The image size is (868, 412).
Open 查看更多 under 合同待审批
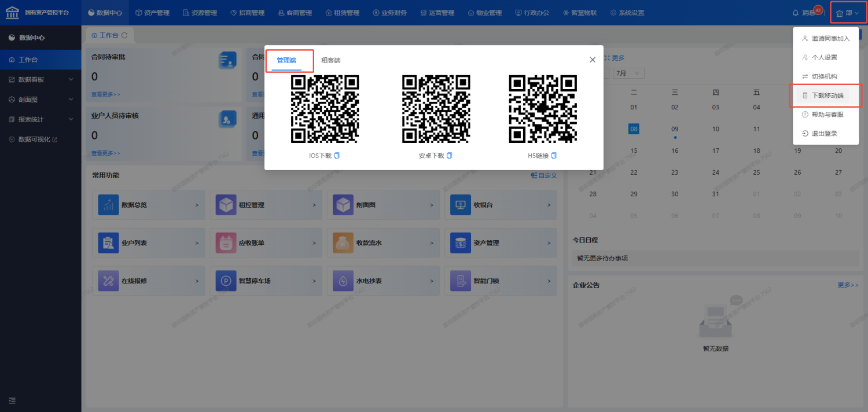(106, 94)
